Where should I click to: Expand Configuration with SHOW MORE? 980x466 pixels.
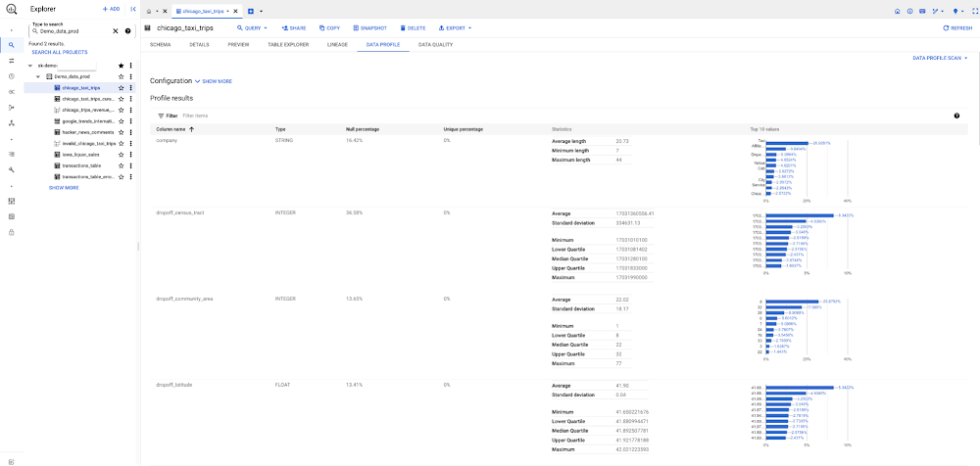(213, 81)
